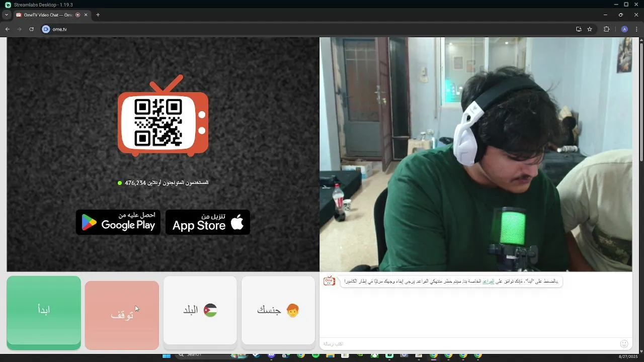Open the Google Play download badge
644x362 pixels.
[118, 222]
